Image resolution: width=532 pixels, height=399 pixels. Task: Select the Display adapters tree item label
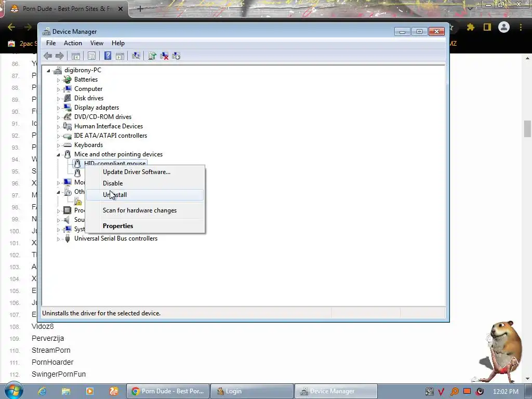click(97, 108)
